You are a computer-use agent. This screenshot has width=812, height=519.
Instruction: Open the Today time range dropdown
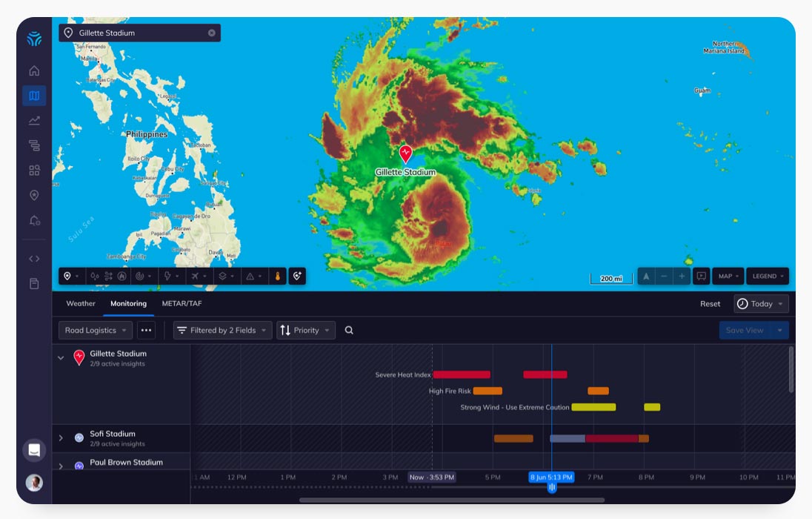tap(761, 304)
